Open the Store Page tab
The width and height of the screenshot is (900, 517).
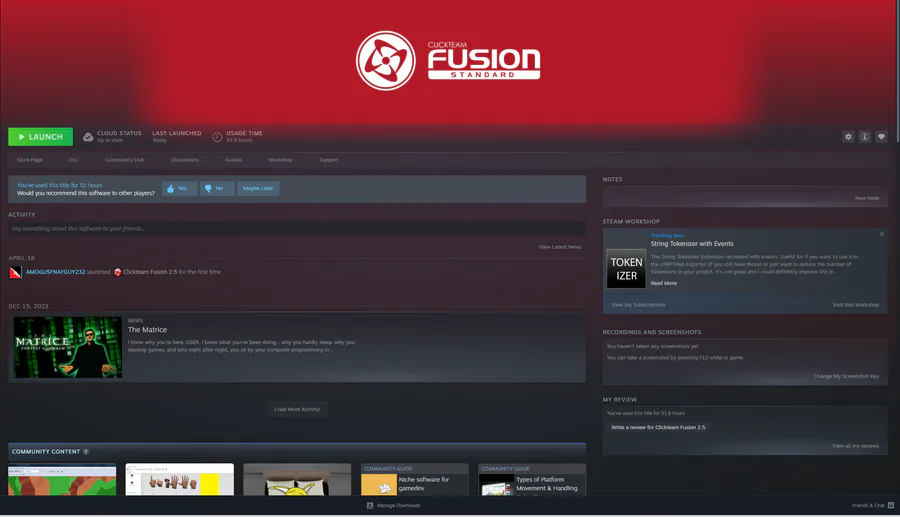click(29, 160)
